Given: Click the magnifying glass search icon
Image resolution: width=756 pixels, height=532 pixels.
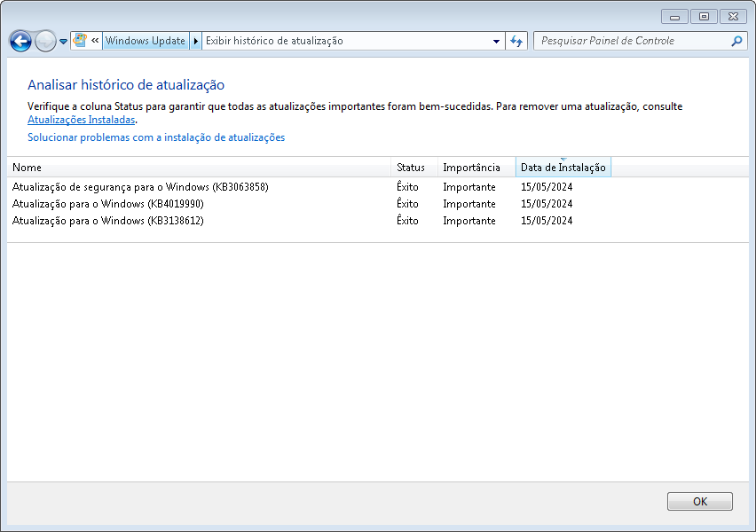Looking at the screenshot, I should pyautogui.click(x=736, y=41).
